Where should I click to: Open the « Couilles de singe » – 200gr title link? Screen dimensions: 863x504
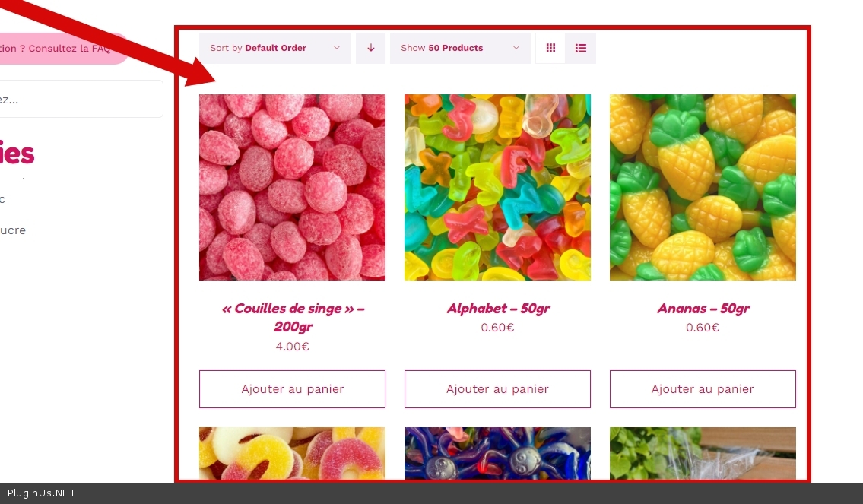tap(293, 318)
